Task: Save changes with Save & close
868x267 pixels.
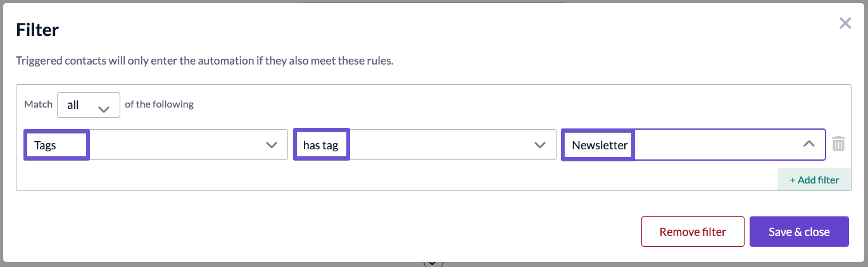Action: coord(799,232)
